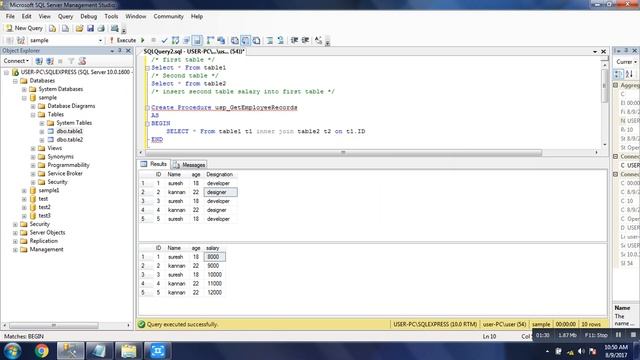
Task: Expand the Server Objects node
Action: [x=16, y=233]
